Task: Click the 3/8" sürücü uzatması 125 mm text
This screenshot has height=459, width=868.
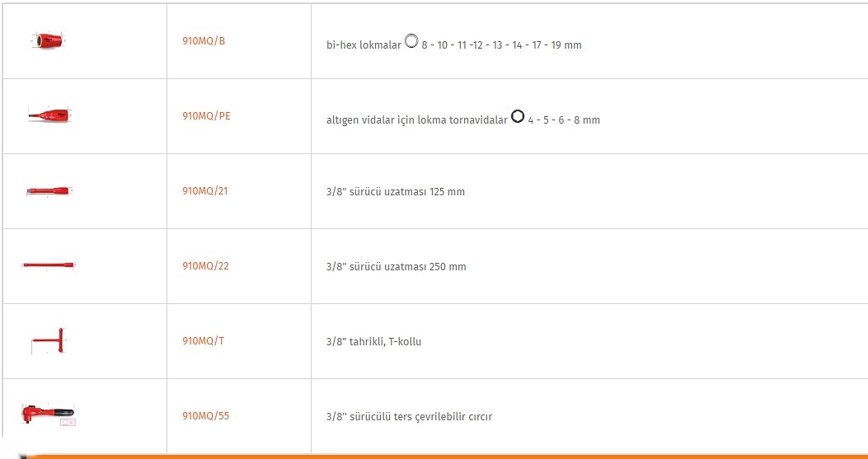Action: pos(395,192)
